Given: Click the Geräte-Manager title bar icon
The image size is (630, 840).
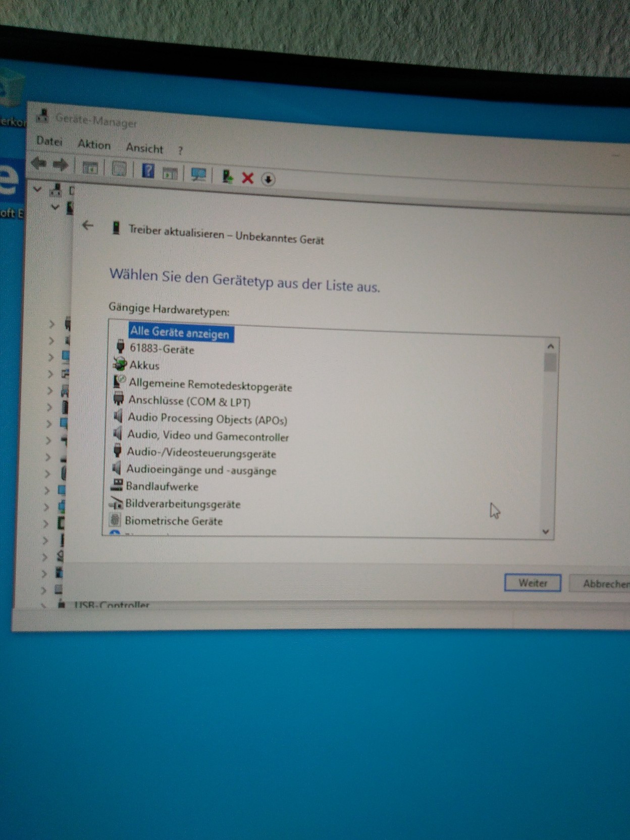Looking at the screenshot, I should [42, 116].
